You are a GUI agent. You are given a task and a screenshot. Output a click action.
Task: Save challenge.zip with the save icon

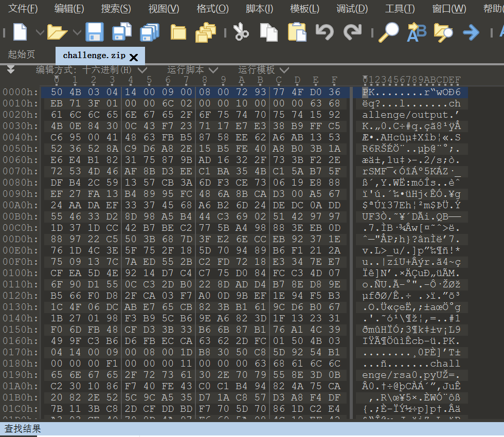tap(94, 32)
